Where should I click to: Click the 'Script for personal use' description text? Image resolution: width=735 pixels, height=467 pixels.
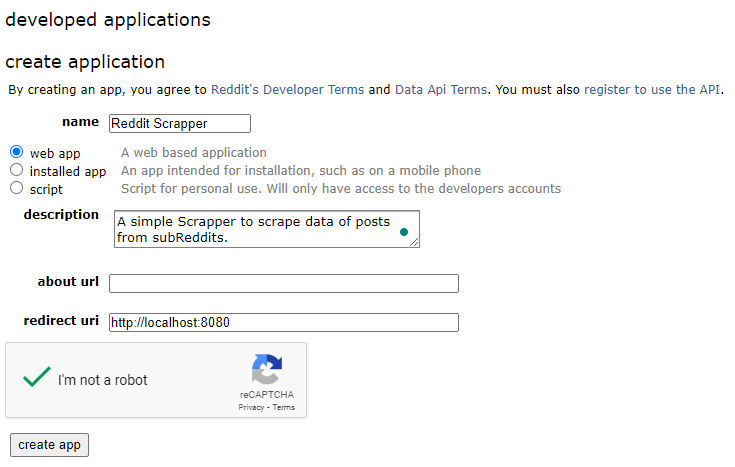(x=341, y=188)
